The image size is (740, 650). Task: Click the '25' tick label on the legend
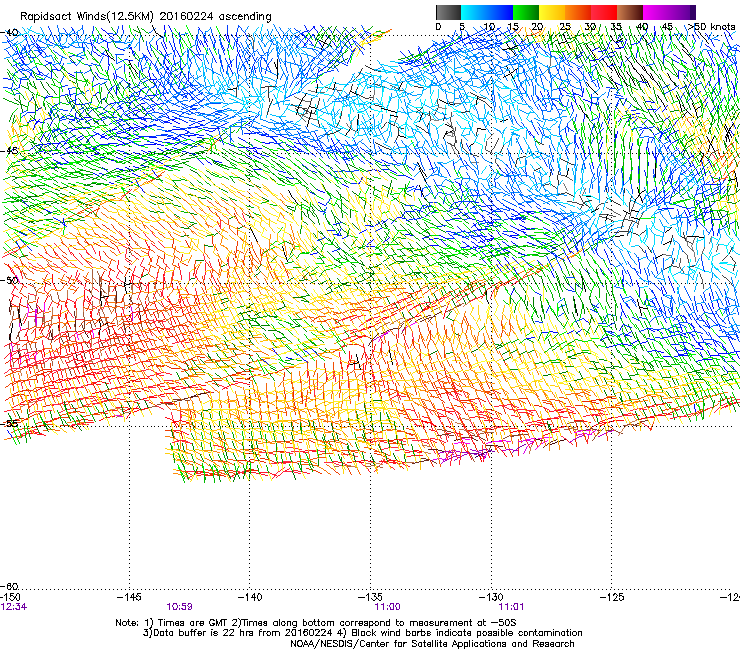click(x=565, y=27)
